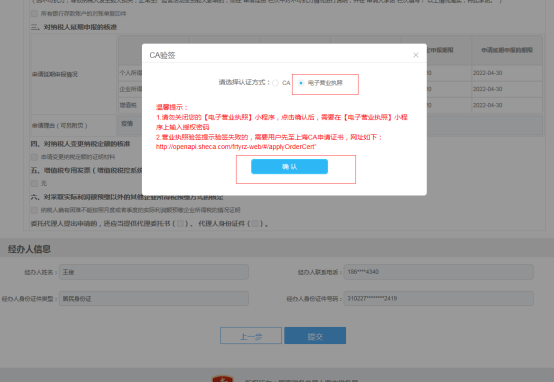Go back with the 上一步 button
Viewport: 554px width, 382px height.
click(251, 336)
